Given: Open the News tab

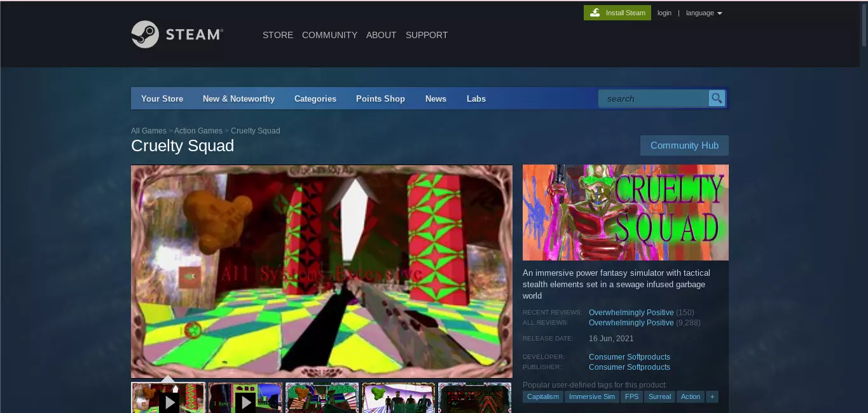Looking at the screenshot, I should 436,98.
